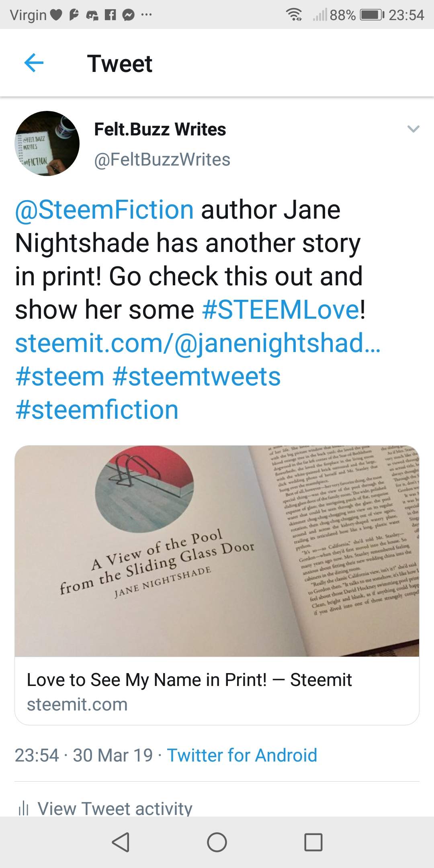Image resolution: width=434 pixels, height=868 pixels.
Task: Follow the steemit.com/@janenightshad link
Action: pyautogui.click(x=197, y=343)
